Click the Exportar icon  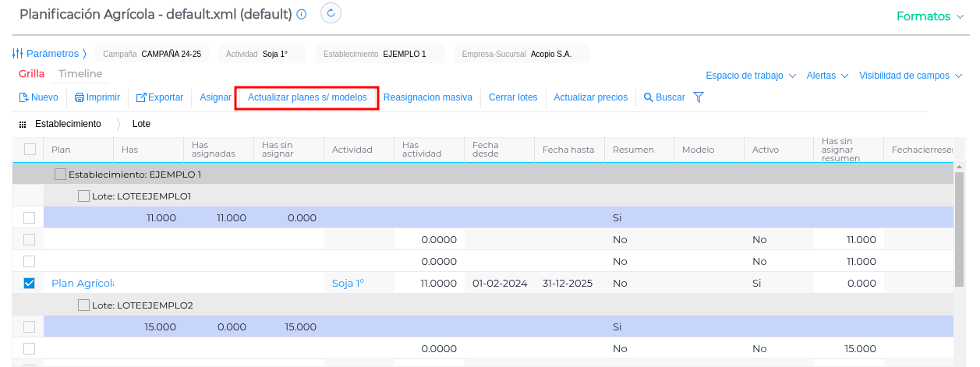pyautogui.click(x=141, y=97)
